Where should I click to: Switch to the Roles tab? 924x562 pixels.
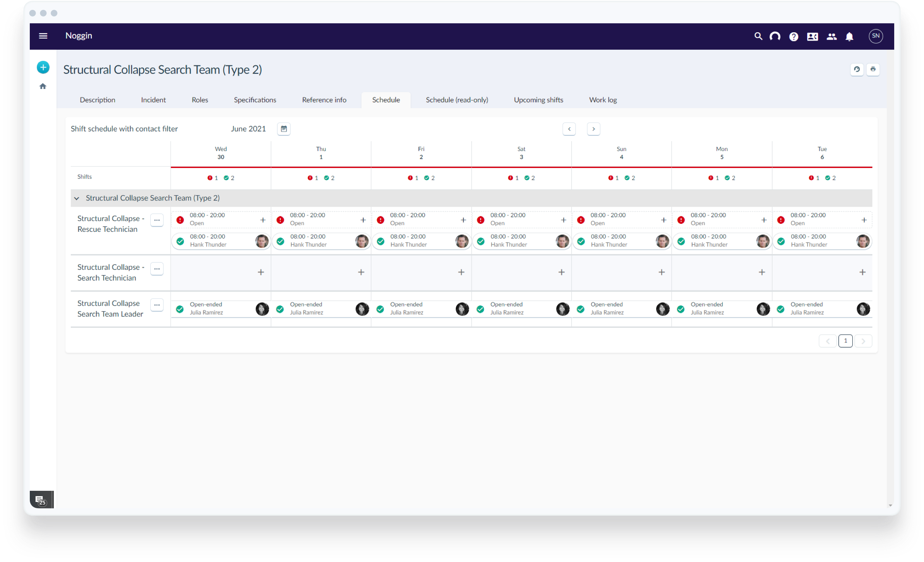pos(200,100)
